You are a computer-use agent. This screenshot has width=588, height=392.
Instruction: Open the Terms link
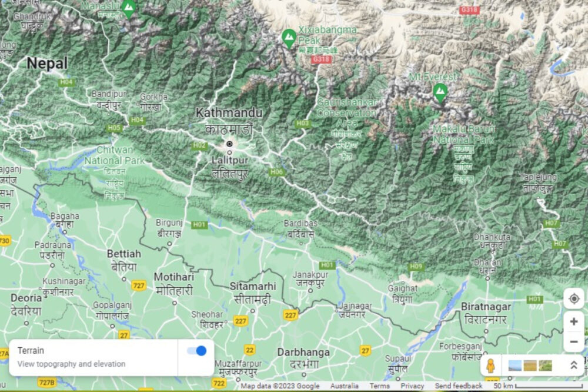pyautogui.click(x=380, y=386)
